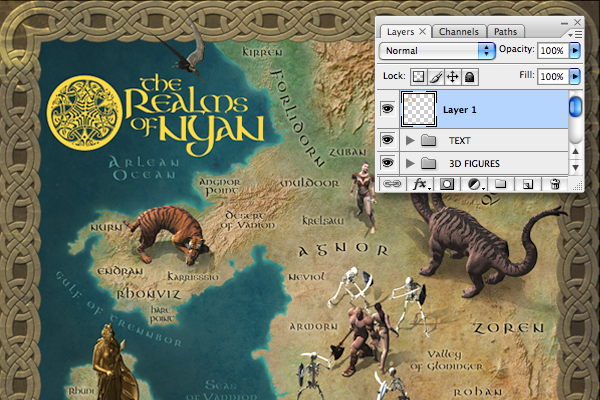Click the Opacity value field
The height and width of the screenshot is (400, 600).
click(x=553, y=51)
